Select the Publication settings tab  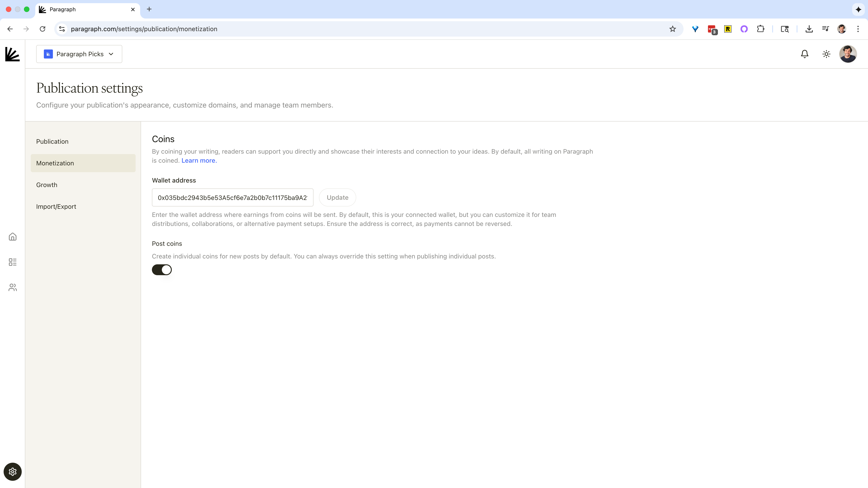pos(52,141)
